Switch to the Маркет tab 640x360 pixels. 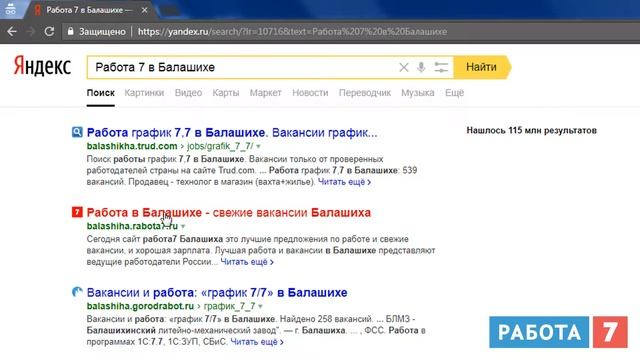click(x=265, y=93)
